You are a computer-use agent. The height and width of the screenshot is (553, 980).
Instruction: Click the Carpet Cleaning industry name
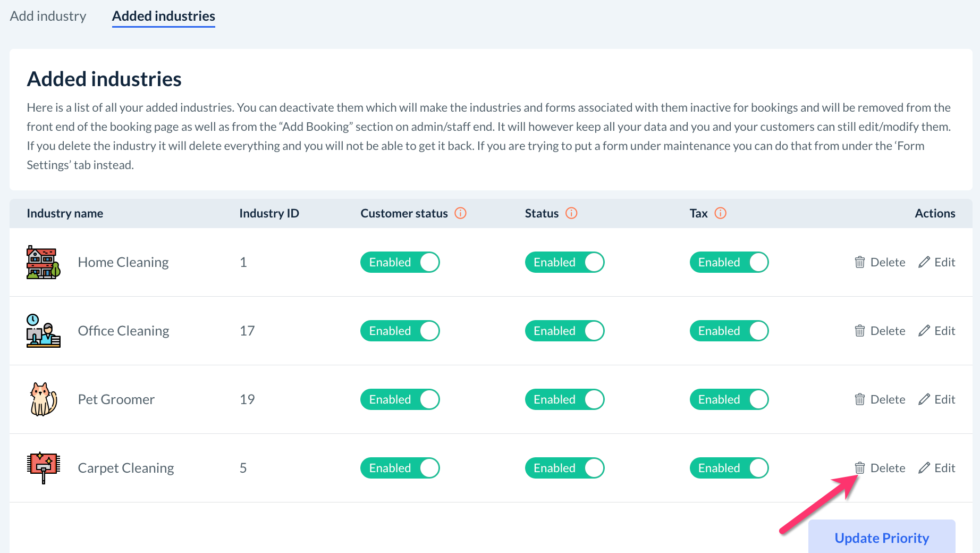(126, 468)
